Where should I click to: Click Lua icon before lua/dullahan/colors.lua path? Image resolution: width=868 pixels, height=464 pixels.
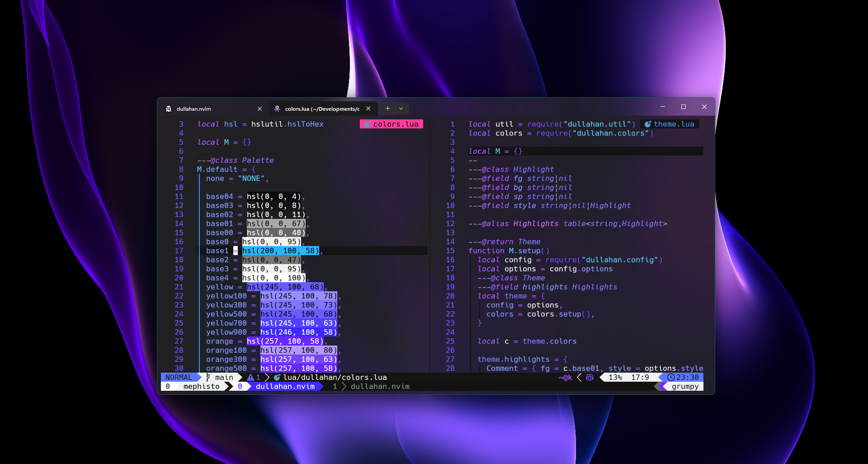click(x=277, y=377)
